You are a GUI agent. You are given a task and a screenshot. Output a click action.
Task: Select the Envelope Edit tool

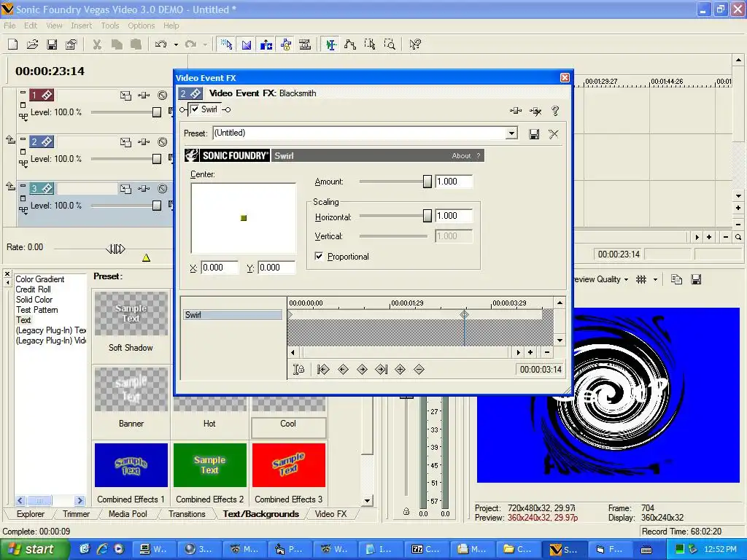coord(350,44)
